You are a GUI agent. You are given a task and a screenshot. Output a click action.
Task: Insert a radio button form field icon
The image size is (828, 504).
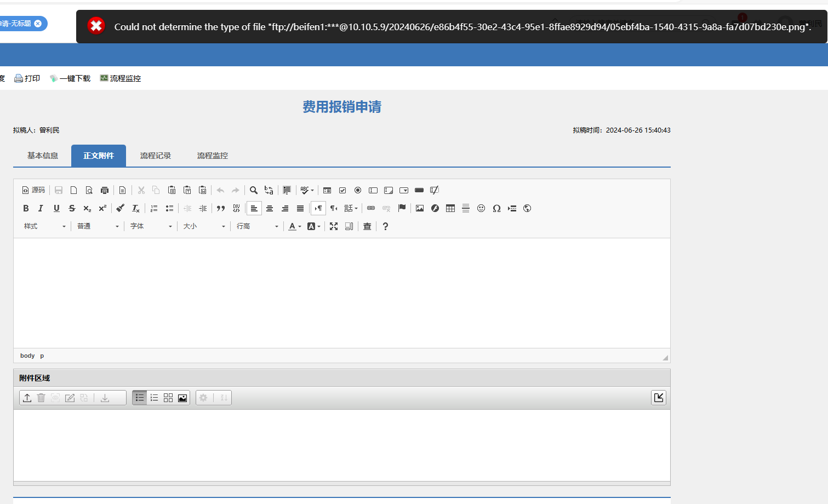pyautogui.click(x=358, y=190)
